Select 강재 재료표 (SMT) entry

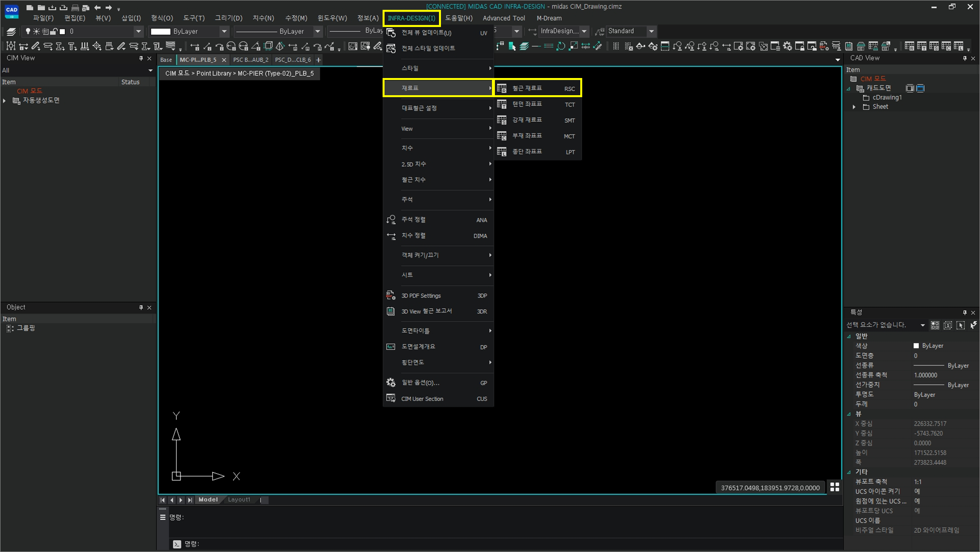point(538,120)
